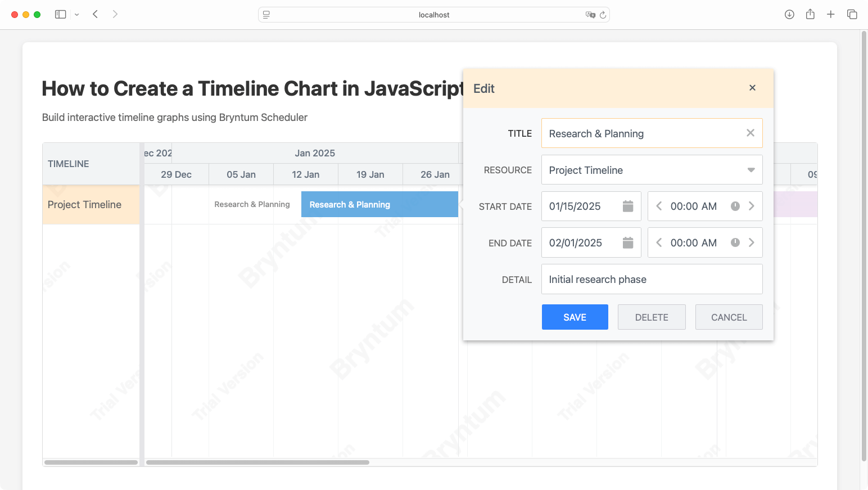868x490 pixels.
Task: Click the end time clock icon
Action: point(735,243)
